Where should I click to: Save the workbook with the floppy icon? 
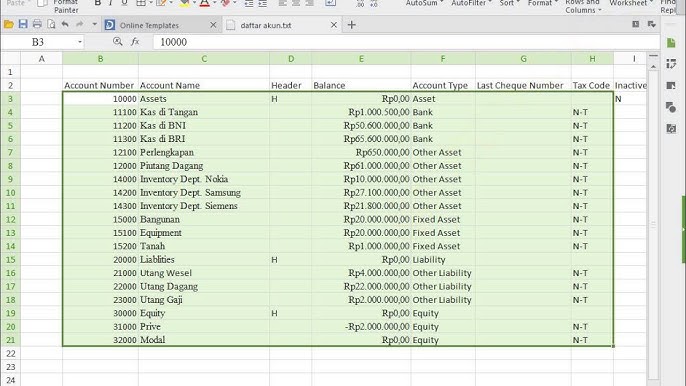(x=23, y=25)
